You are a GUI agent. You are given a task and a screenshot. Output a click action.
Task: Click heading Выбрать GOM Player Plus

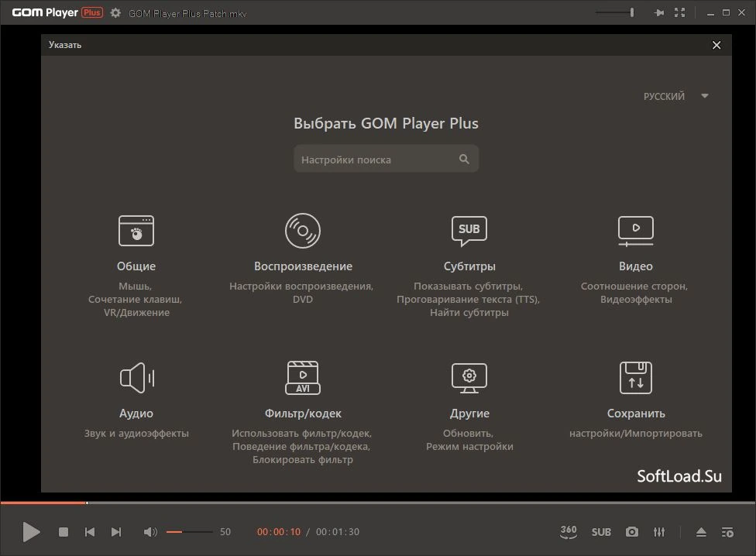pos(387,123)
